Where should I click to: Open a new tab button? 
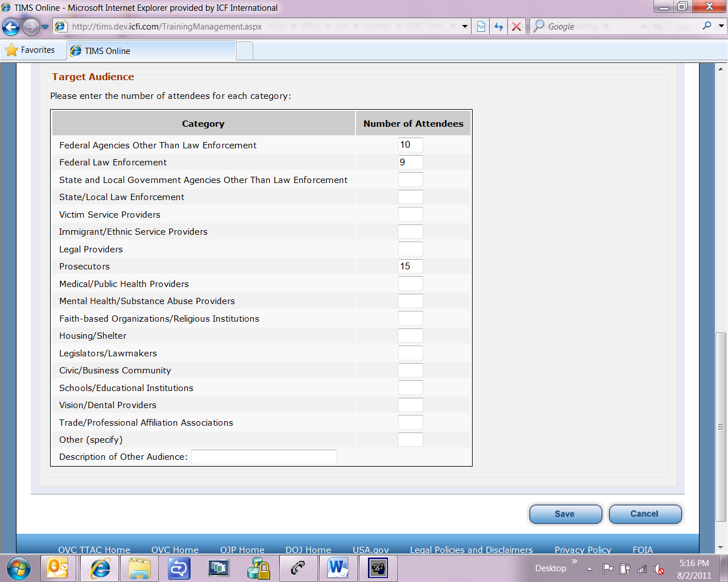pos(245,51)
